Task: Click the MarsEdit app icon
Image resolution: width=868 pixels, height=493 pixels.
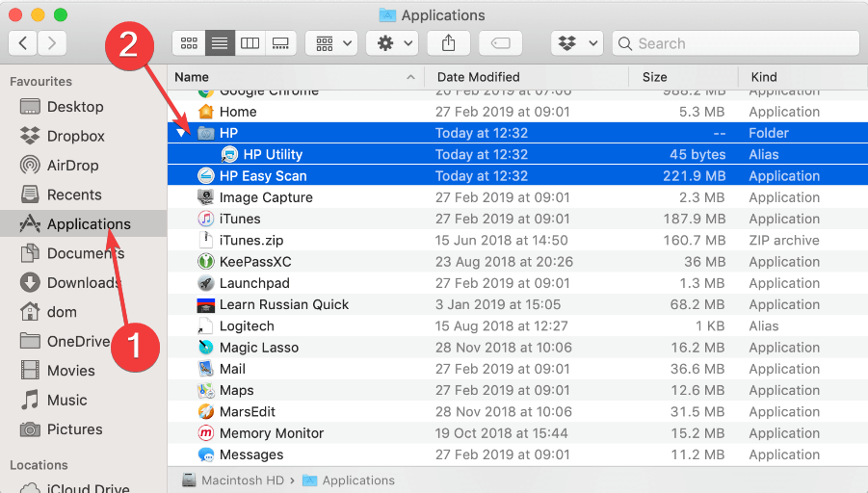Action: click(x=206, y=412)
